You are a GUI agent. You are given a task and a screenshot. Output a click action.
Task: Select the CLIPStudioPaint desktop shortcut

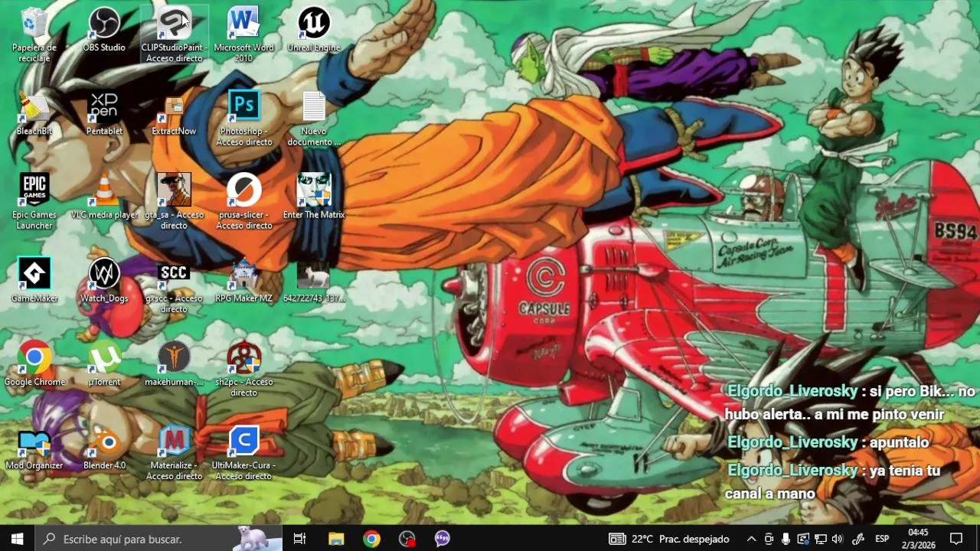pos(174,34)
